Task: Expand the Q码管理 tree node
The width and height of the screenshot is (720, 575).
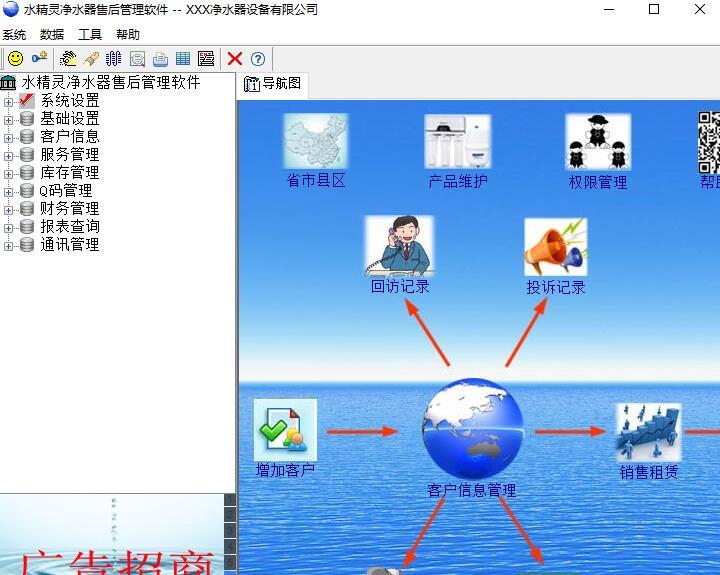Action: [8, 192]
